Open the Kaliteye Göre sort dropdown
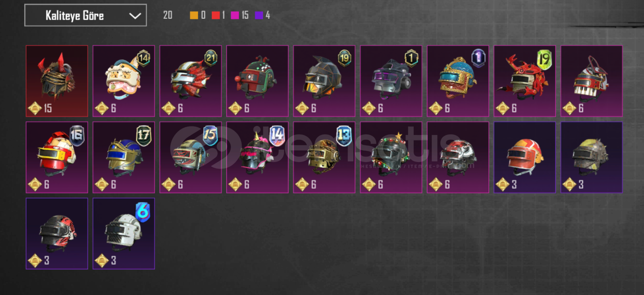The height and width of the screenshot is (295, 644). (x=85, y=15)
